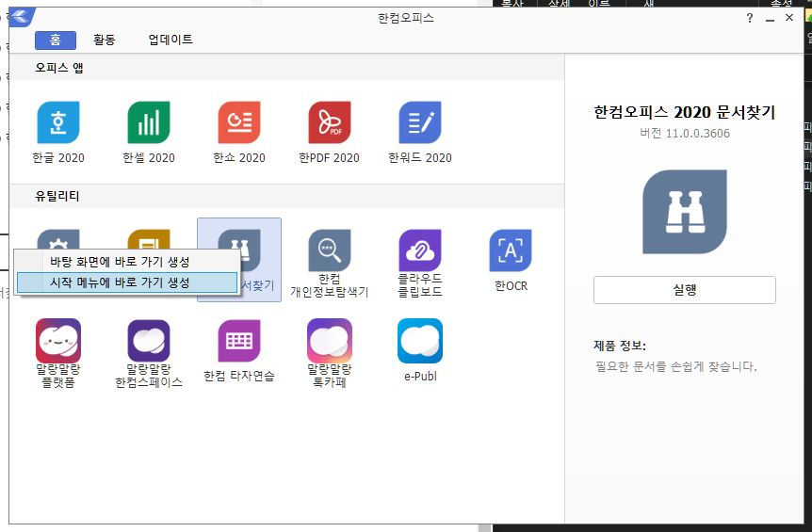Select the 클라우드 클립보드 icon
This screenshot has width=812, height=532.
coord(420,250)
